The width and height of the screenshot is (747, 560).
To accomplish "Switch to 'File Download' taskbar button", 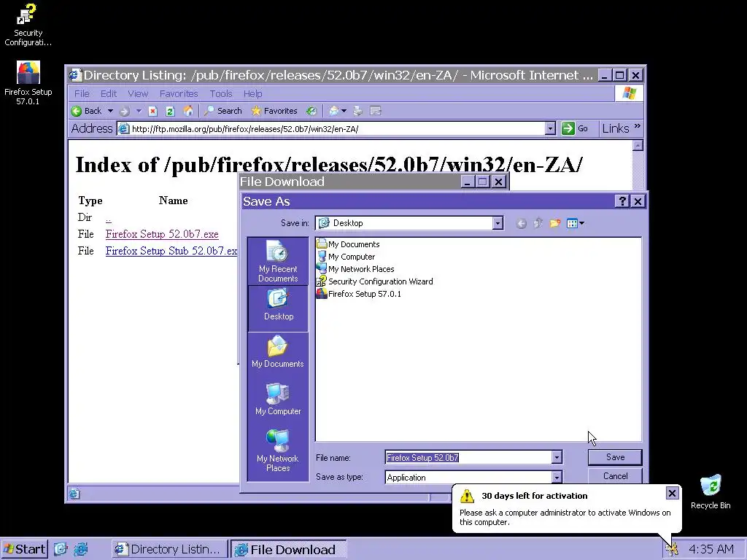I will coord(288,549).
